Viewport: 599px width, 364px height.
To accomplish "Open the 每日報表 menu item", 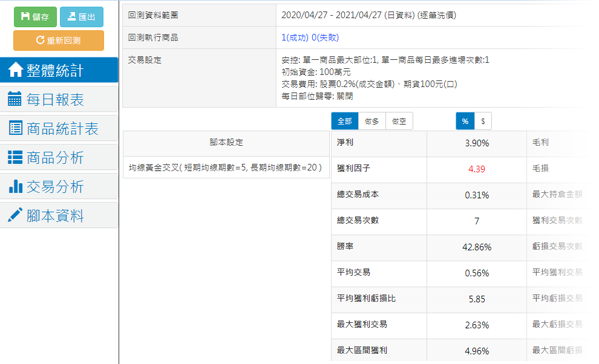I will (x=55, y=100).
